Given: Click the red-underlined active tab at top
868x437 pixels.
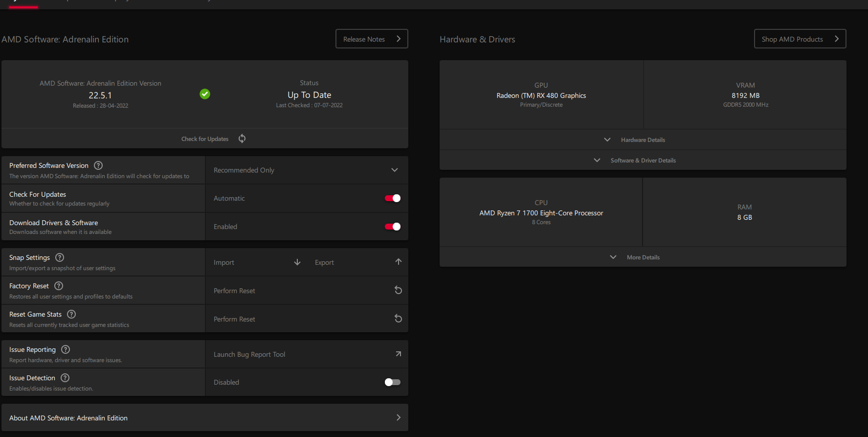Looking at the screenshot, I should pyautogui.click(x=23, y=4).
